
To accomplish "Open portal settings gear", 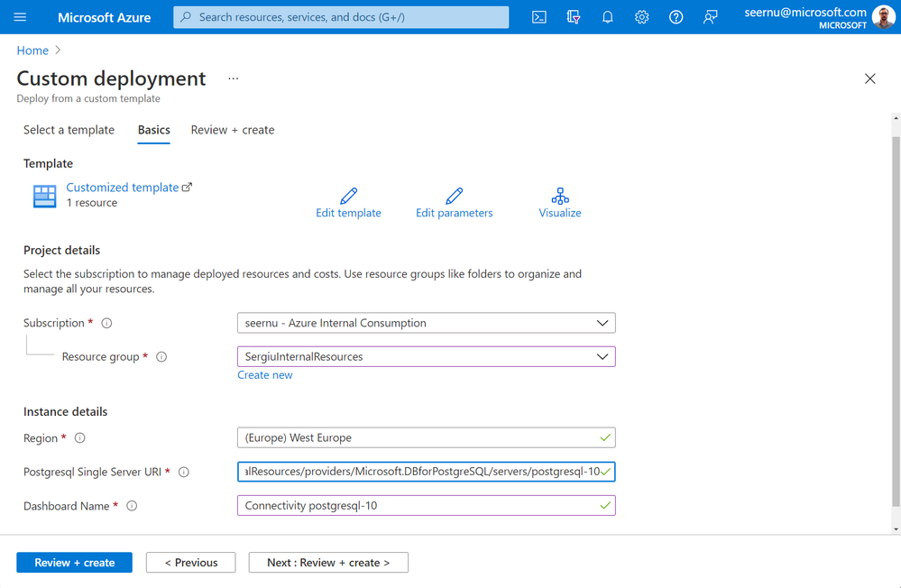I will click(x=642, y=17).
